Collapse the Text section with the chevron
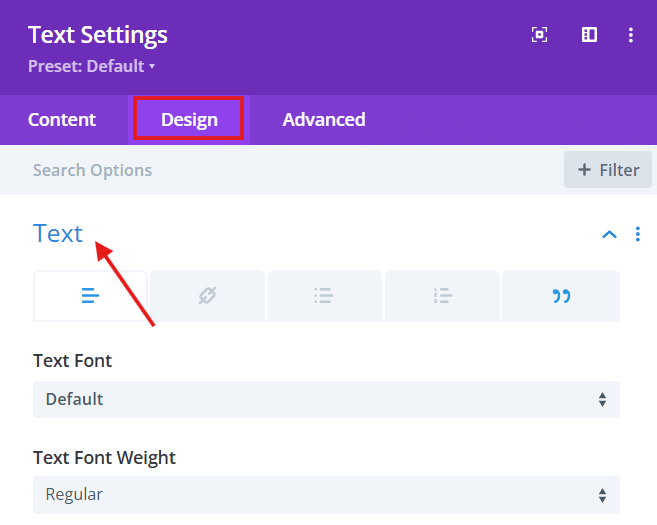 (x=609, y=234)
